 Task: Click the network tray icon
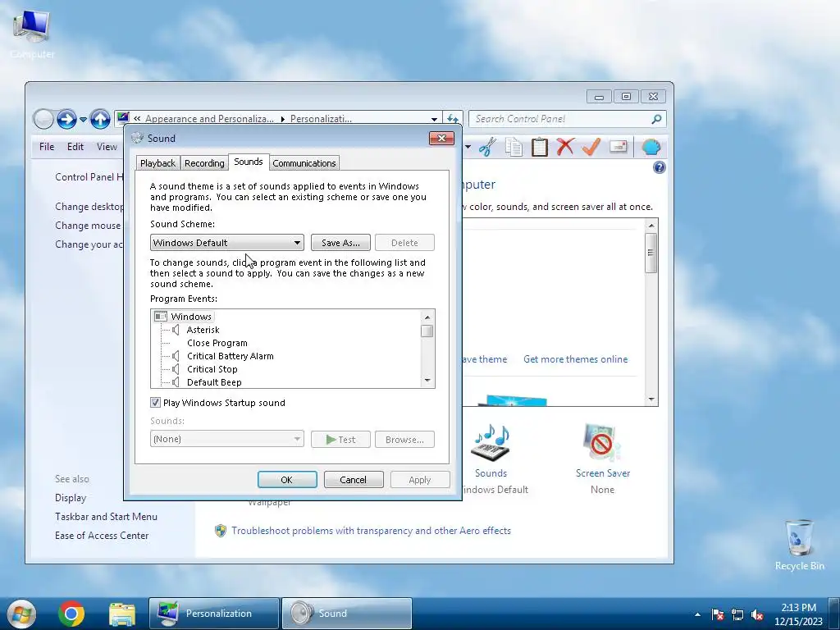[x=737, y=614]
